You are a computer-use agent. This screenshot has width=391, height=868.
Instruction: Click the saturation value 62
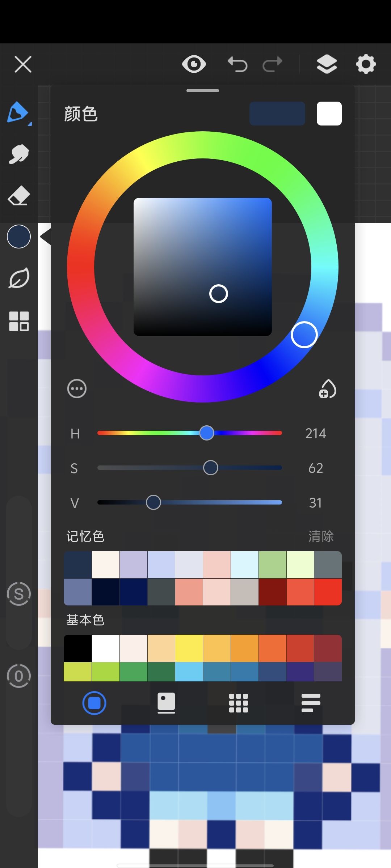316,468
